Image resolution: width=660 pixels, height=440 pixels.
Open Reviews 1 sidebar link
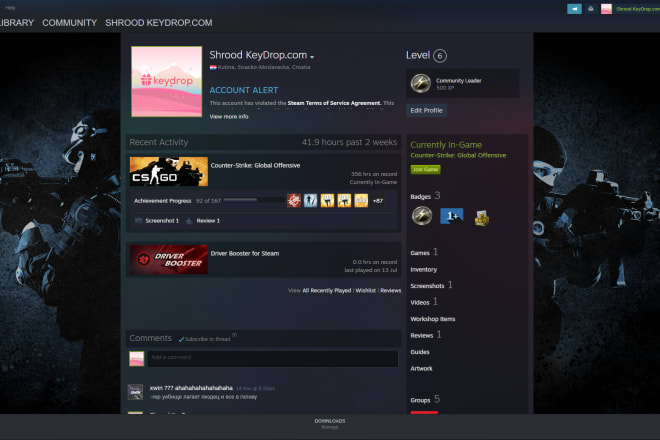[x=426, y=335]
